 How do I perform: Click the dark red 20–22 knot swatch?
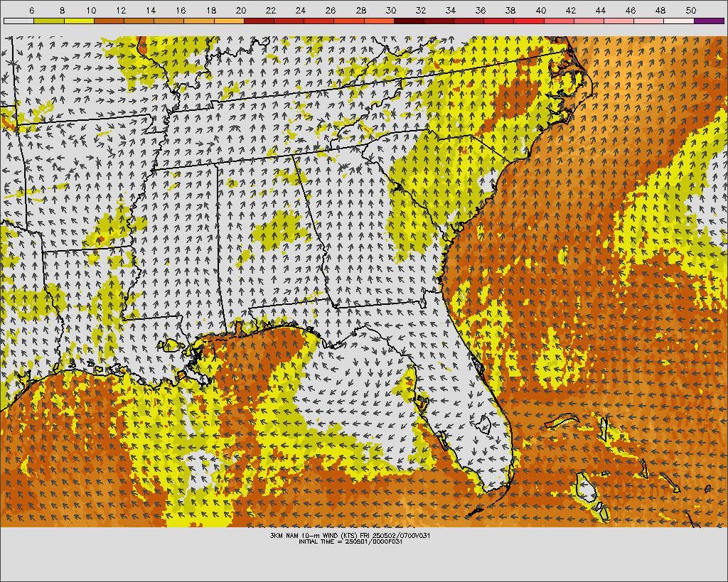[x=259, y=21]
